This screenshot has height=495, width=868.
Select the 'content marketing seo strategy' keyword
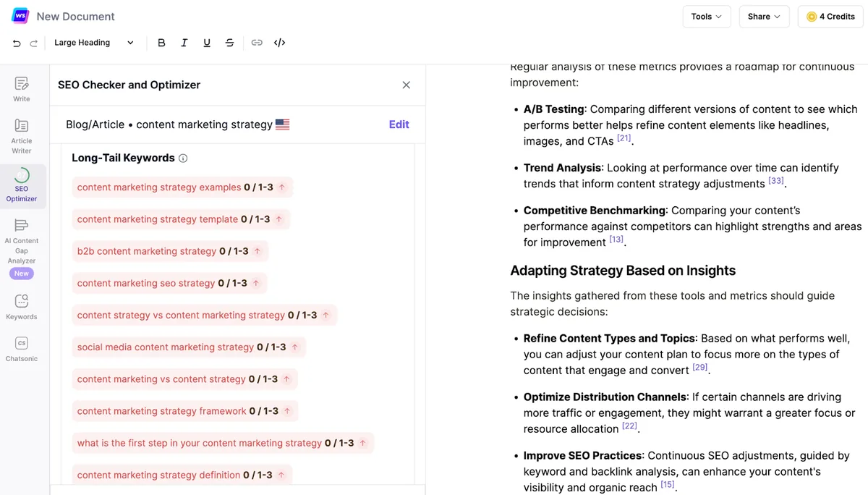(169, 283)
